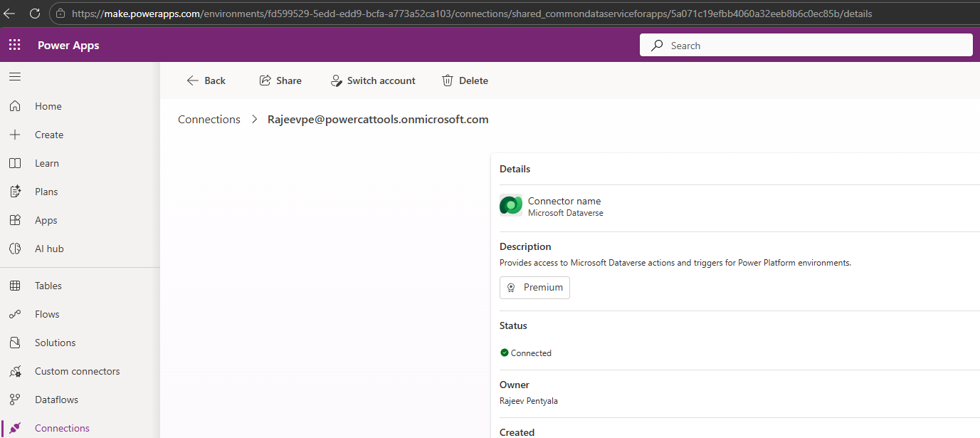Screen dimensions: 980x438
Task: Open the AI hub brain icon
Action: click(15, 249)
